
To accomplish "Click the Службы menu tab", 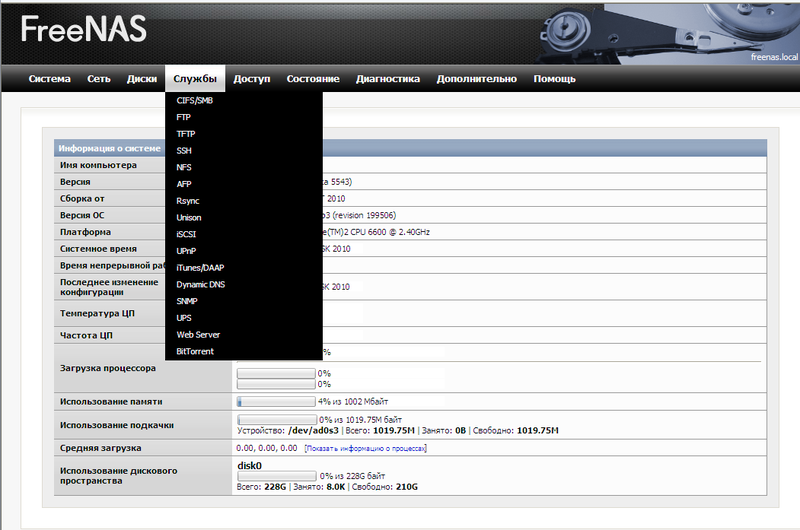I will pyautogui.click(x=195, y=79).
